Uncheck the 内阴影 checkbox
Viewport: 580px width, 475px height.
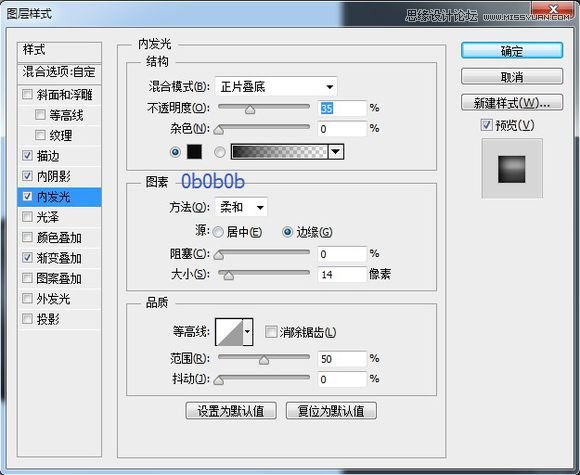pos(27,175)
